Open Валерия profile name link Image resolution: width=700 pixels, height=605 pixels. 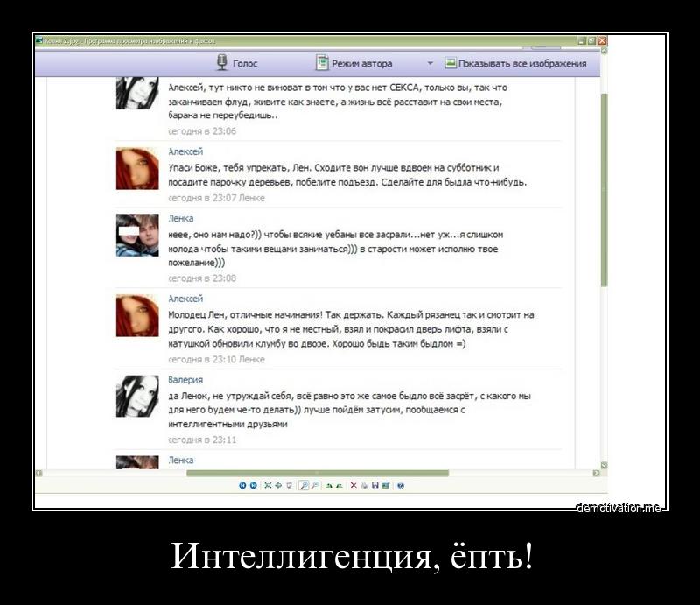185,380
